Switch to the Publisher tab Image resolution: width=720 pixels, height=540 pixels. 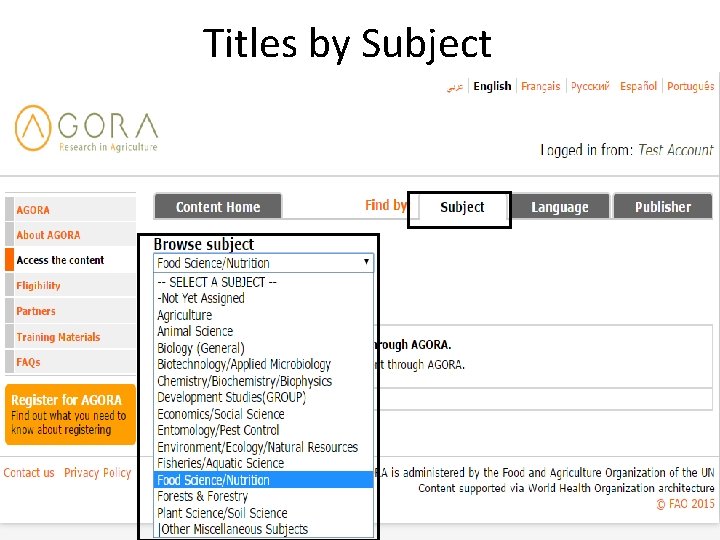click(x=663, y=207)
